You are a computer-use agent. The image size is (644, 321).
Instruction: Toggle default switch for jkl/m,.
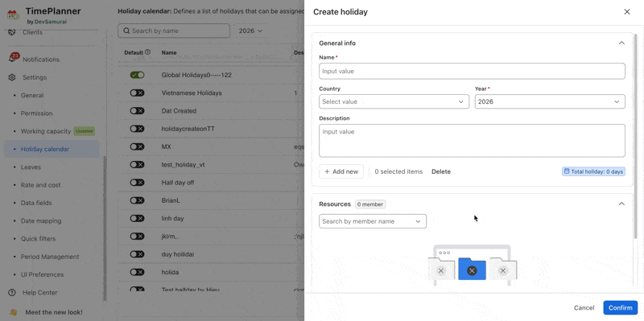click(137, 236)
